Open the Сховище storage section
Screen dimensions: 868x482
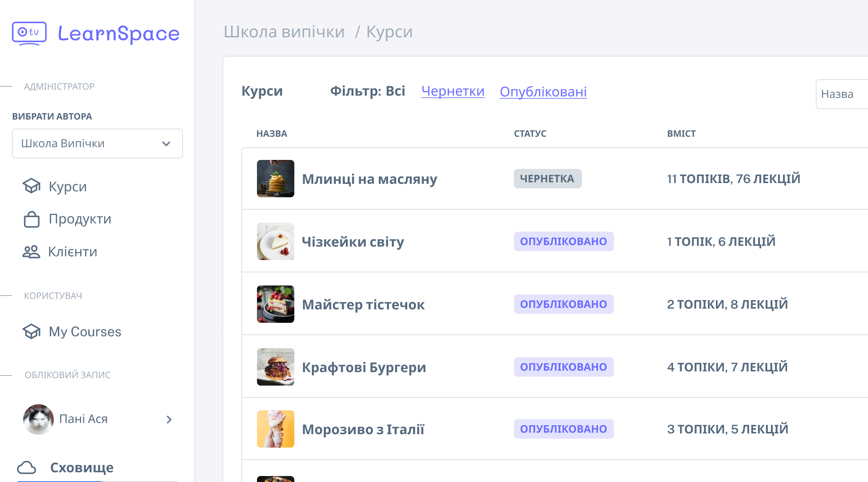click(82, 467)
